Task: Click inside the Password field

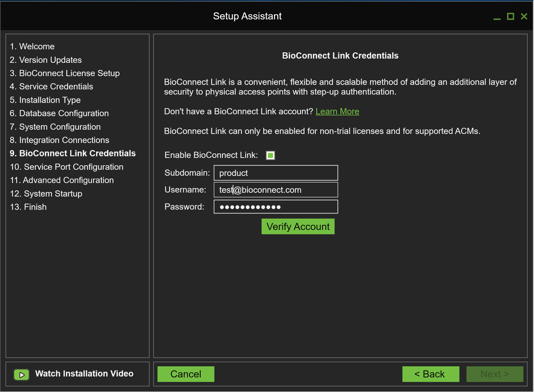Action: pos(275,206)
